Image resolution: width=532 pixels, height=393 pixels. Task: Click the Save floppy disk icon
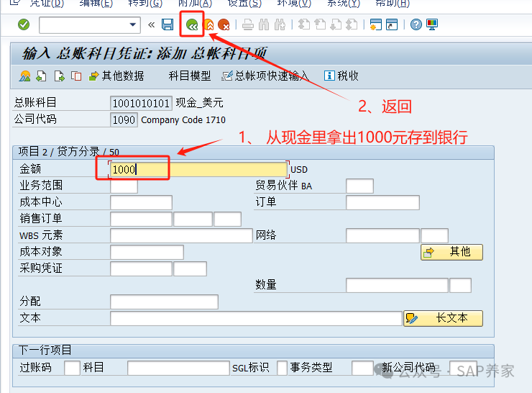tap(168, 24)
